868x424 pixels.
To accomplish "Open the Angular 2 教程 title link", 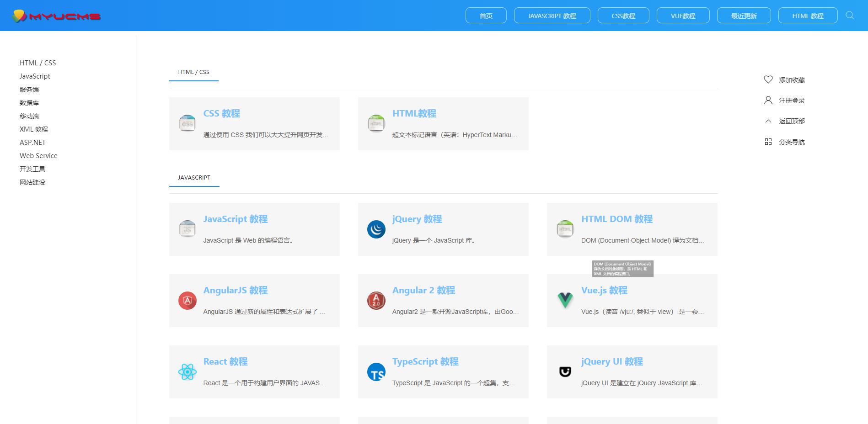I will pyautogui.click(x=424, y=290).
